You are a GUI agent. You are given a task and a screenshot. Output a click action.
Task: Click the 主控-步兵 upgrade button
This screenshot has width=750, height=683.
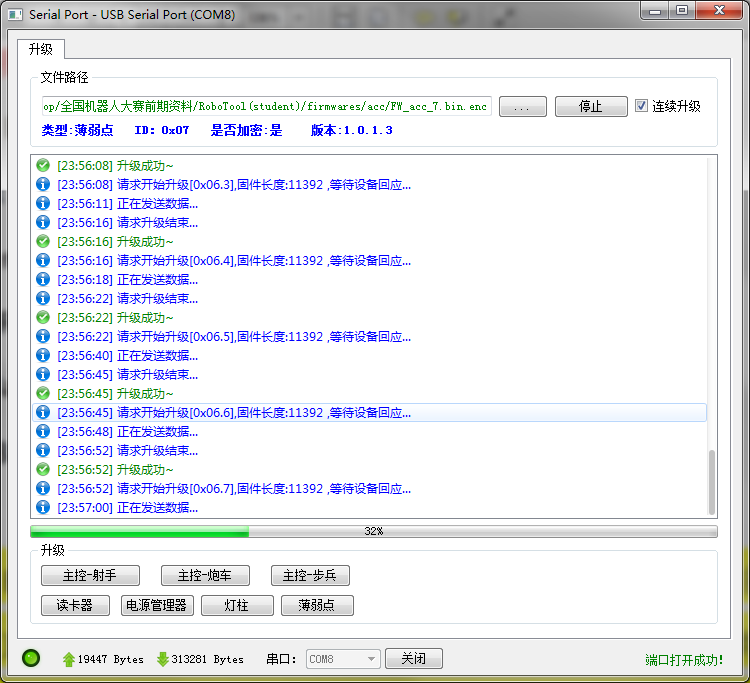[310, 575]
